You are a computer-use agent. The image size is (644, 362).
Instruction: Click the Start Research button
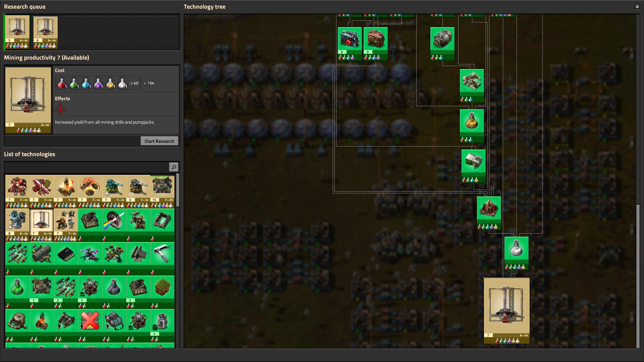[x=159, y=141]
